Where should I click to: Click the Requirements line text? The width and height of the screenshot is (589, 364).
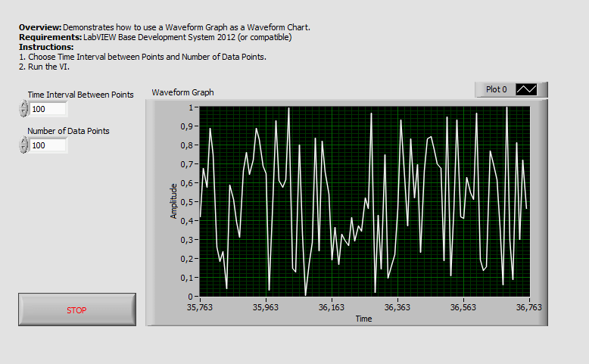155,37
